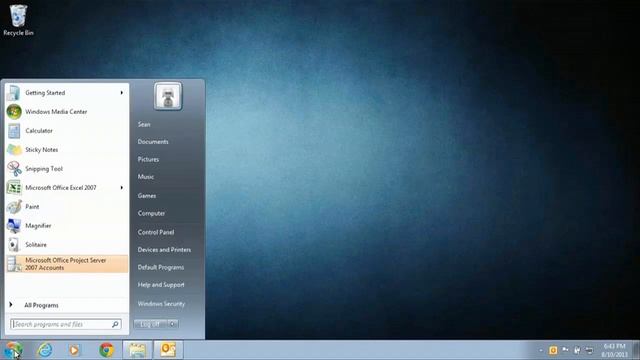Click the orange tray notification icon
Viewport: 640px width, 360px height.
553,350
